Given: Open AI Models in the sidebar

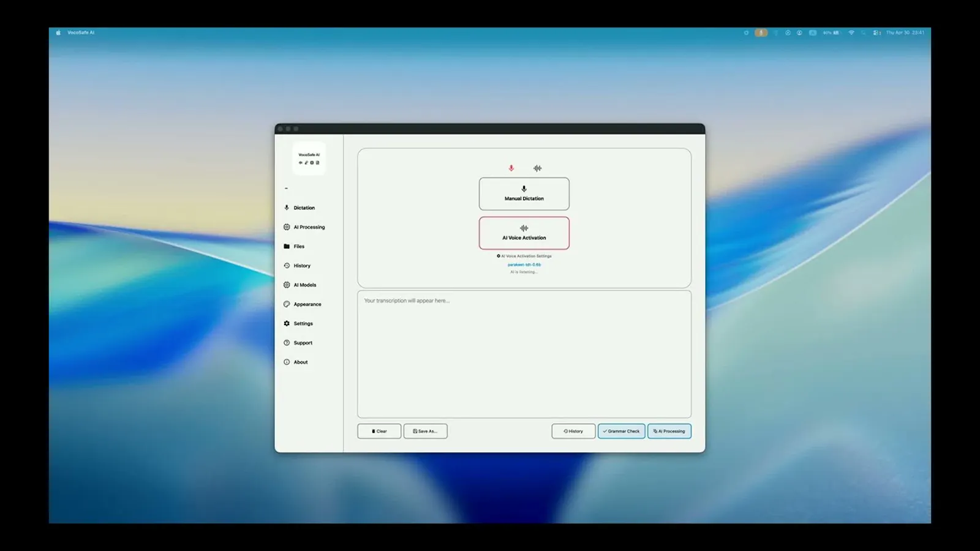Looking at the screenshot, I should [x=300, y=285].
